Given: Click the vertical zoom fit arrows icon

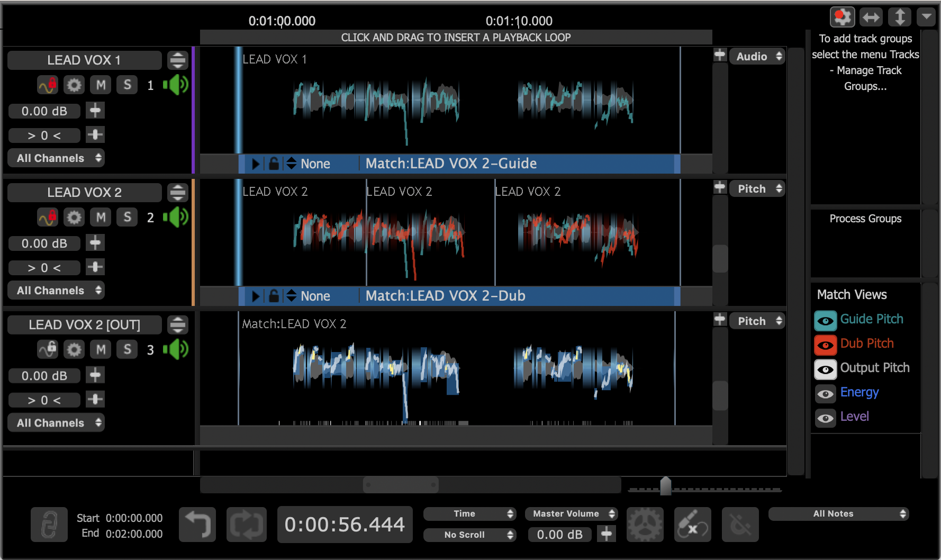Looking at the screenshot, I should pyautogui.click(x=899, y=17).
